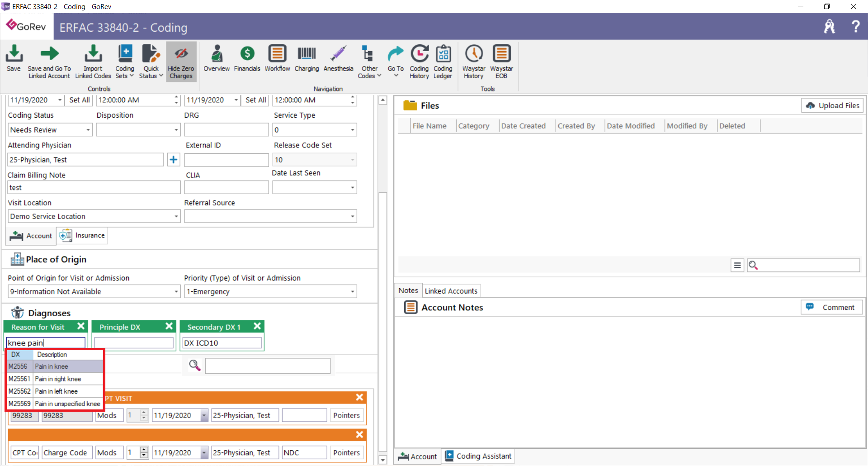868x466 pixels.
Task: Switch to the Notes tab
Action: 408,290
